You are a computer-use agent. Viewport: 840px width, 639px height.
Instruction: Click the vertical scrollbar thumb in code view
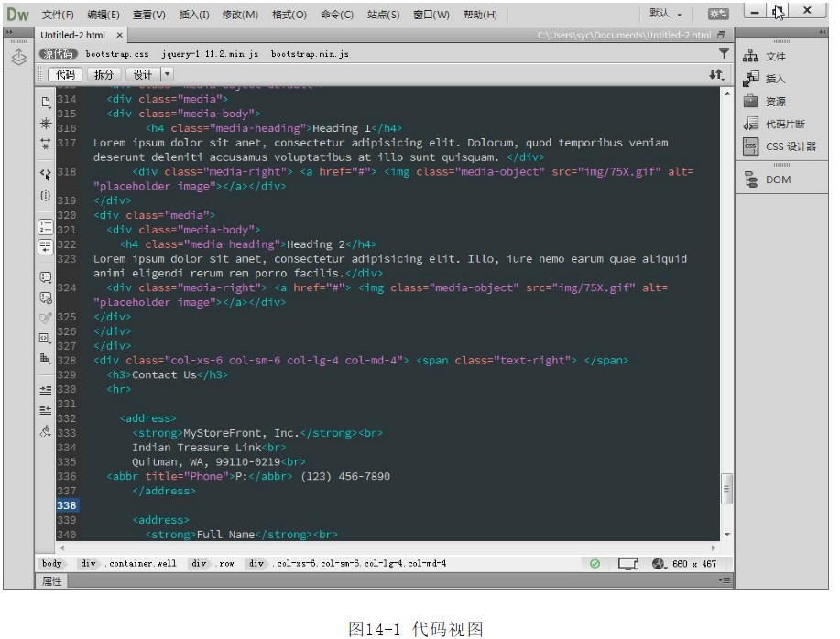coord(727,489)
